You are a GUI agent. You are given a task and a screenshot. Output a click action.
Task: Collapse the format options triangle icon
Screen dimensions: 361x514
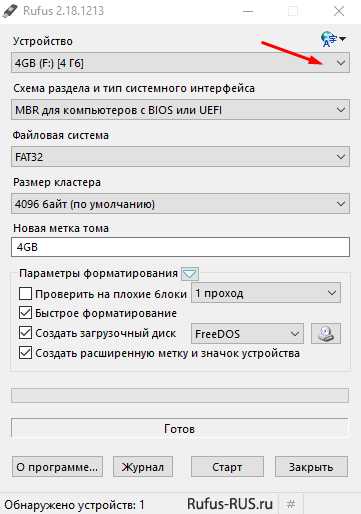tap(190, 274)
